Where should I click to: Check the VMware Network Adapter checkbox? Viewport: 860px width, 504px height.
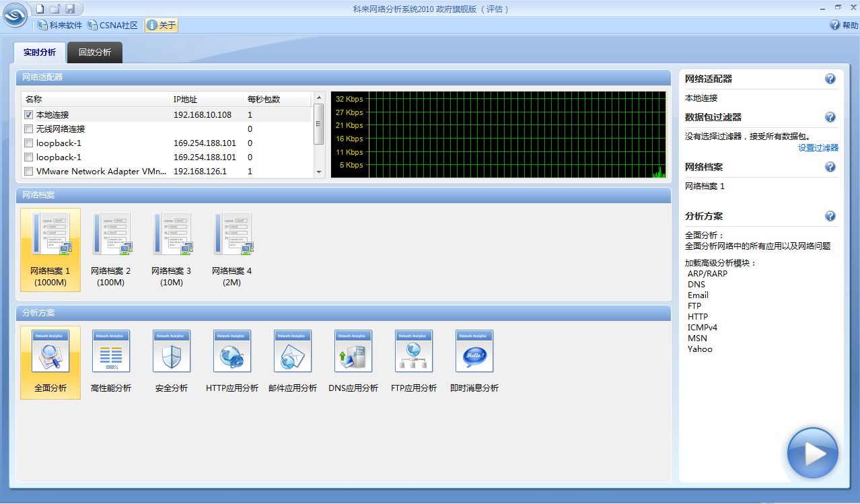point(29,172)
